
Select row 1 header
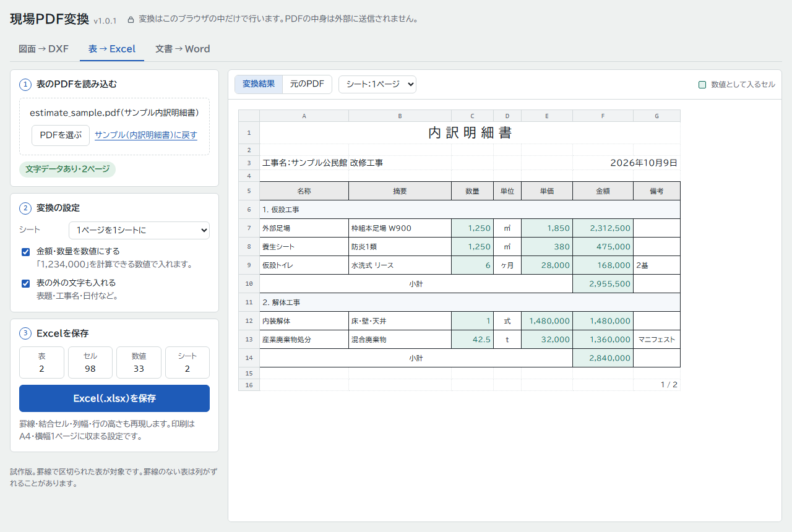click(249, 133)
